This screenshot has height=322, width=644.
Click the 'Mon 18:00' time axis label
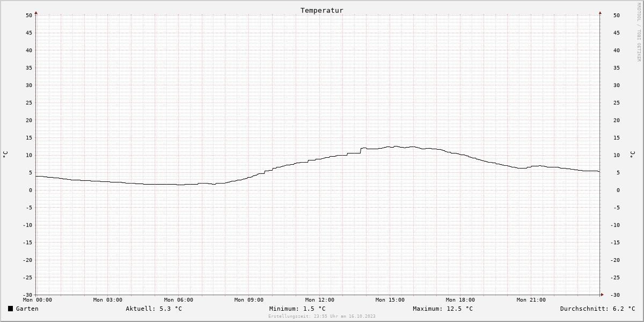(x=460, y=300)
